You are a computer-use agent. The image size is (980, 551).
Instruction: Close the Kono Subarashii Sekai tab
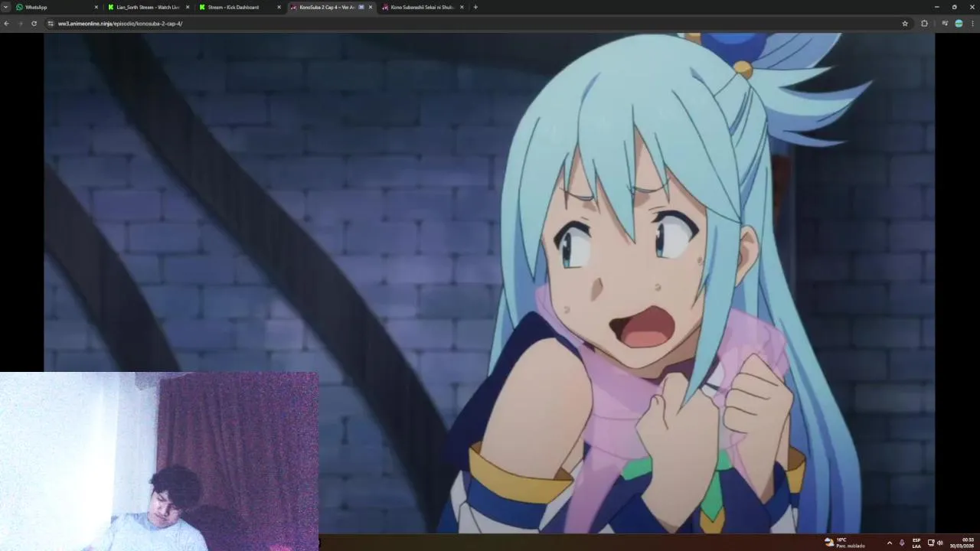coord(462,7)
